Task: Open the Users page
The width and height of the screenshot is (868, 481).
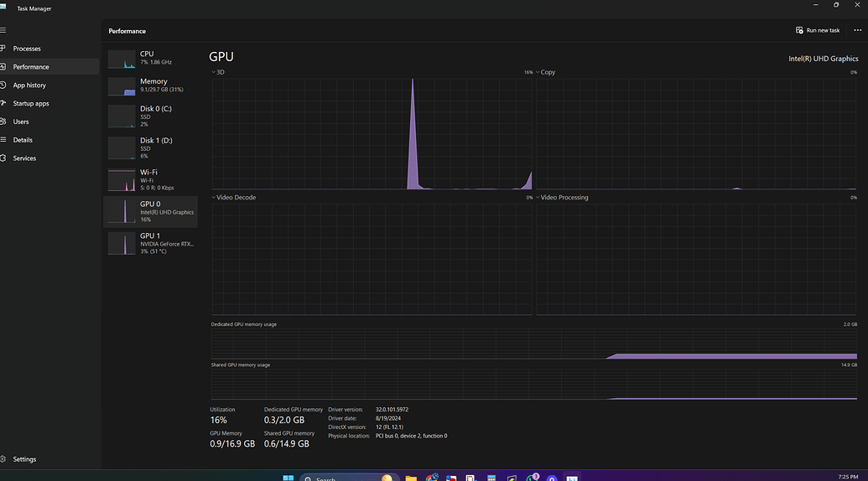Action: [49, 122]
